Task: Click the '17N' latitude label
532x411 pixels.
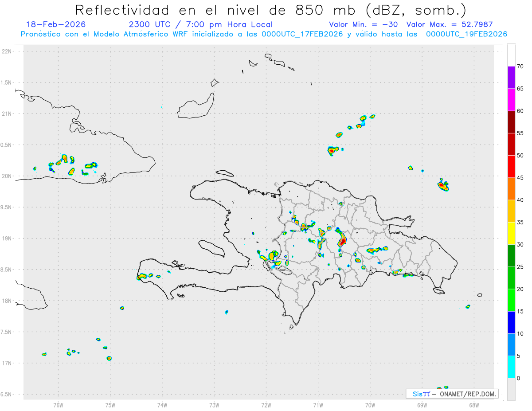Action: 7,363
